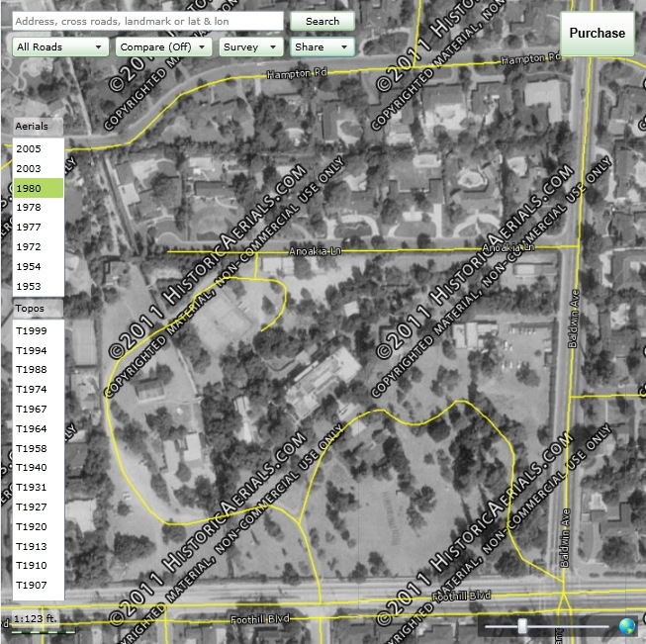Select the 1977 aerial year
This screenshot has height=644, width=646.
39,227
